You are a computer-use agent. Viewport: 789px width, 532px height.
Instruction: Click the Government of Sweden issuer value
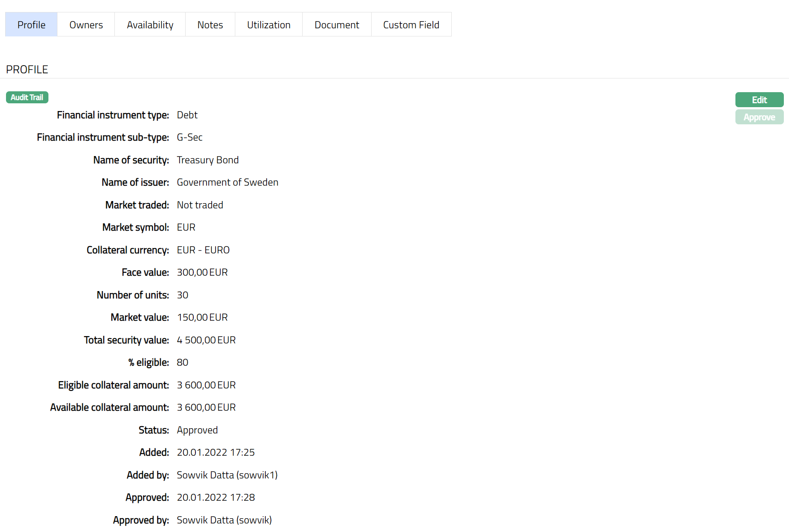coord(227,183)
